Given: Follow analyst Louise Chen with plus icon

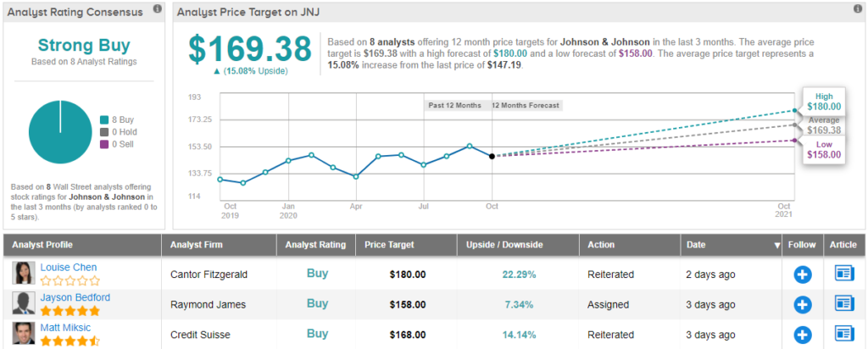Looking at the screenshot, I should pyautogui.click(x=803, y=274).
